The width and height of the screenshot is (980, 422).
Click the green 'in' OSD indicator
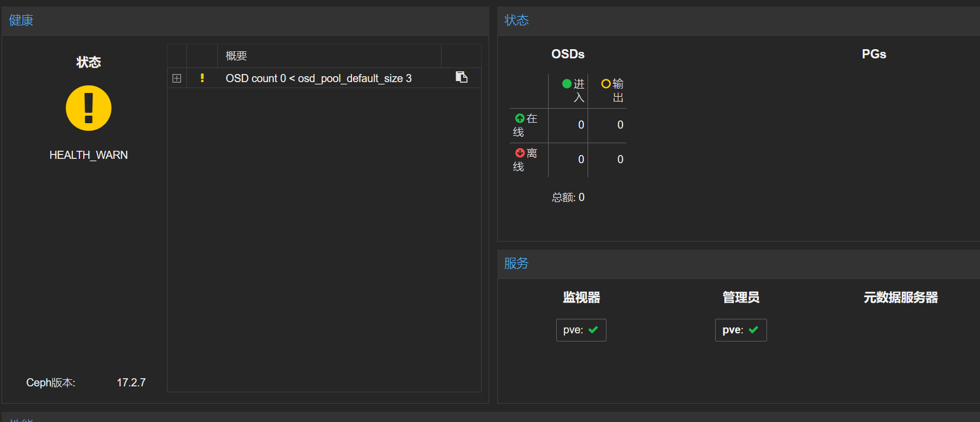point(567,84)
